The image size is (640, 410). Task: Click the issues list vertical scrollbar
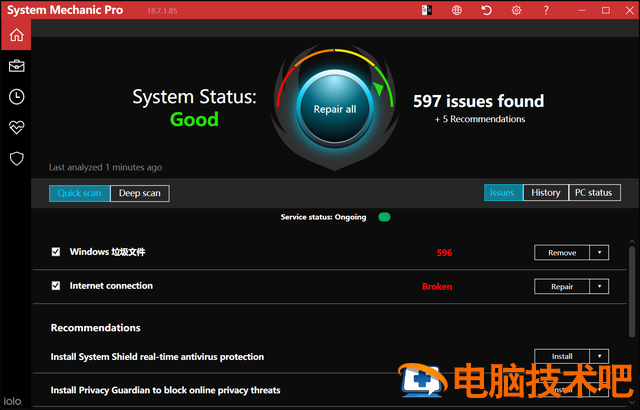(632, 291)
